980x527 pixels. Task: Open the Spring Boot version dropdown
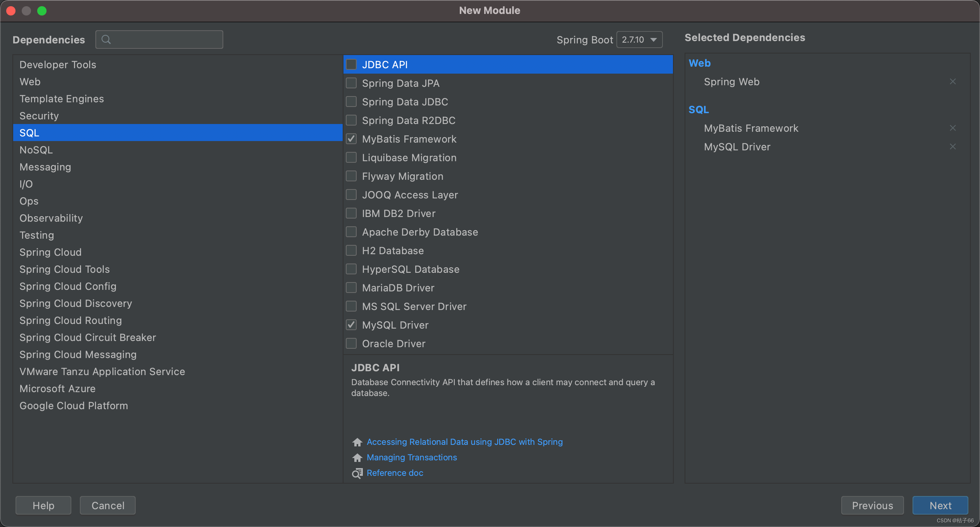pyautogui.click(x=639, y=40)
